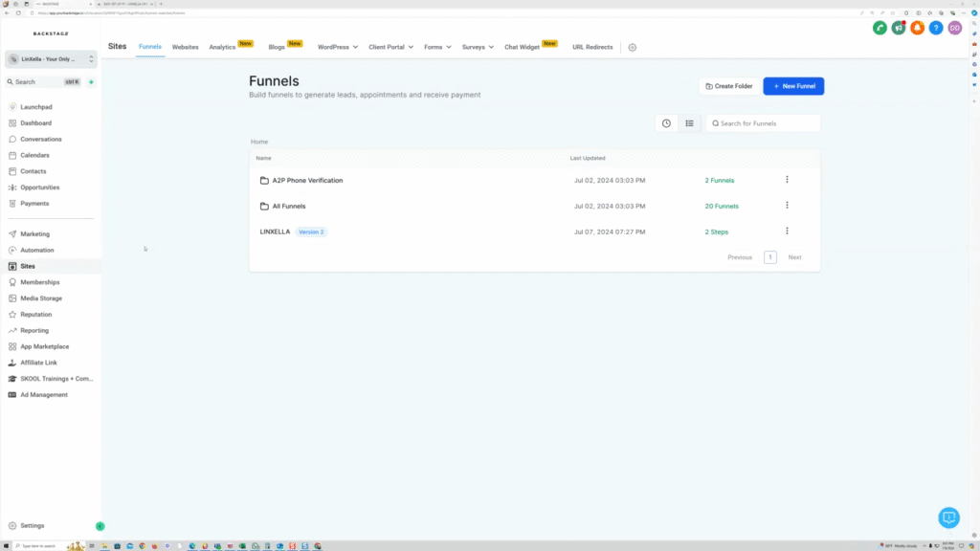Select the clock history view icon
This screenshot has width=980, height=551.
tap(666, 122)
